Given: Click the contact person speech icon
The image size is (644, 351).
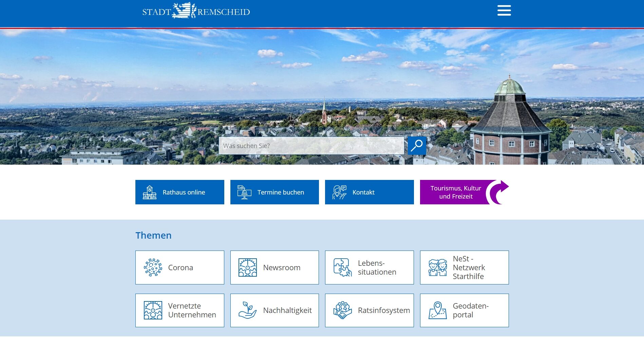Looking at the screenshot, I should point(339,192).
